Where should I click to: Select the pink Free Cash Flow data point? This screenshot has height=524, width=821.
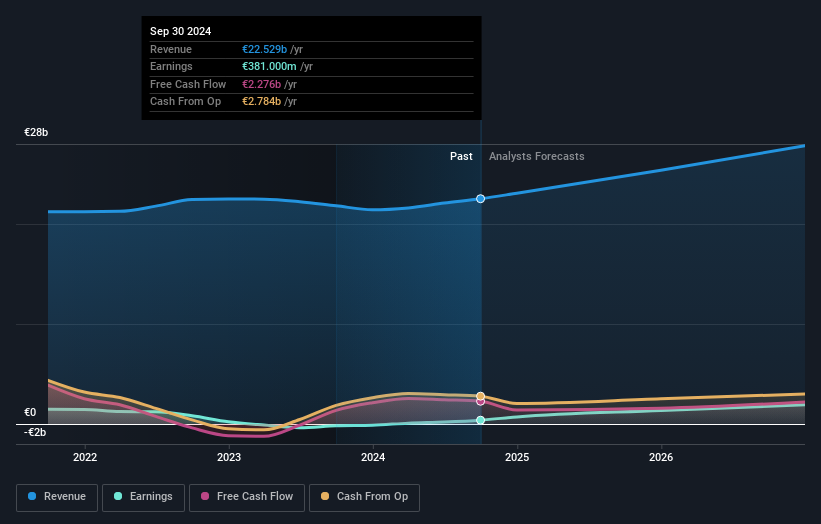click(x=481, y=402)
